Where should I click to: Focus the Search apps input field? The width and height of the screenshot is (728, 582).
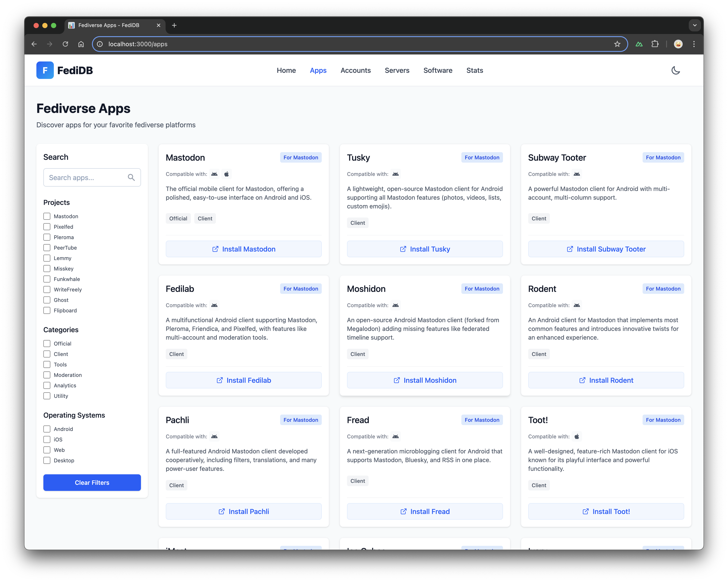[x=92, y=177]
